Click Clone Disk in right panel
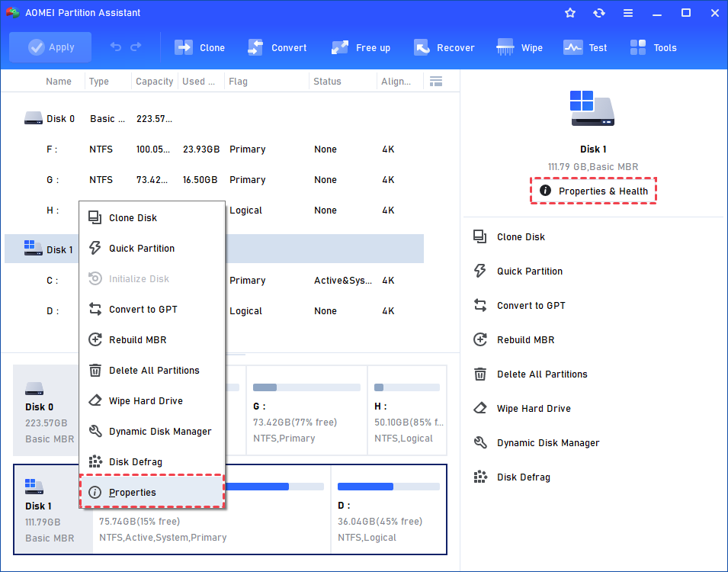Image resolution: width=728 pixels, height=572 pixels. coord(521,237)
